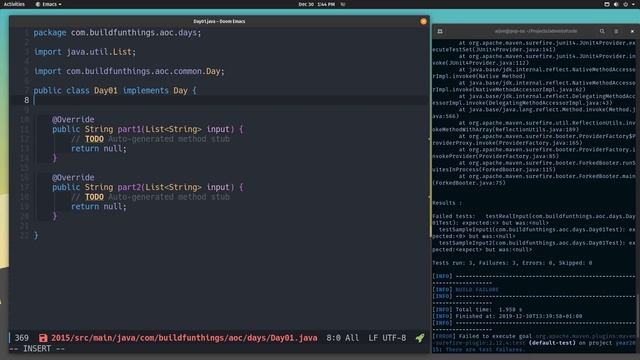Image resolution: width=640 pixels, height=360 pixels.
Task: Click the notification icon beside the clock
Action: (x=343, y=4)
